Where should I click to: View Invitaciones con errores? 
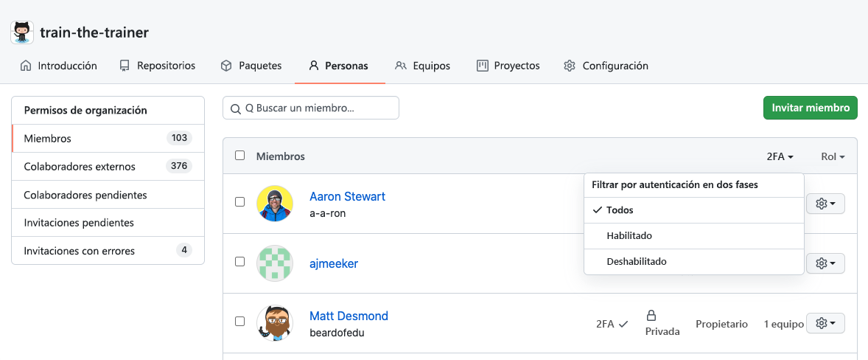point(108,251)
